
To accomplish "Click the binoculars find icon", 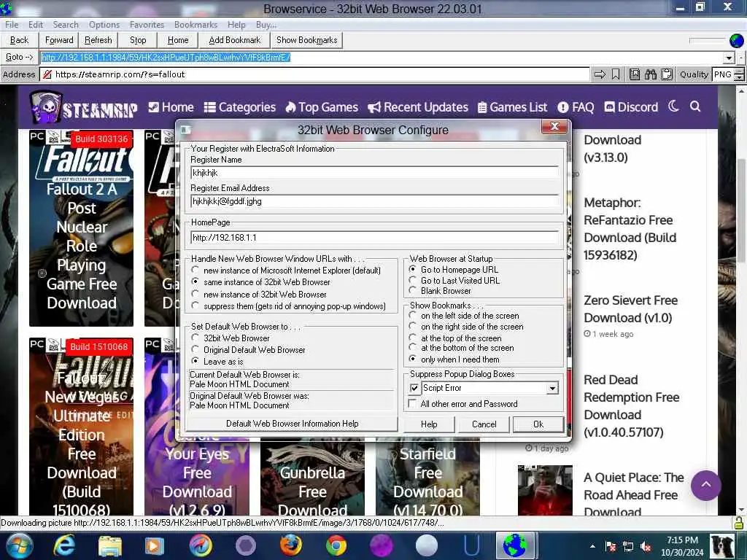I will [651, 74].
